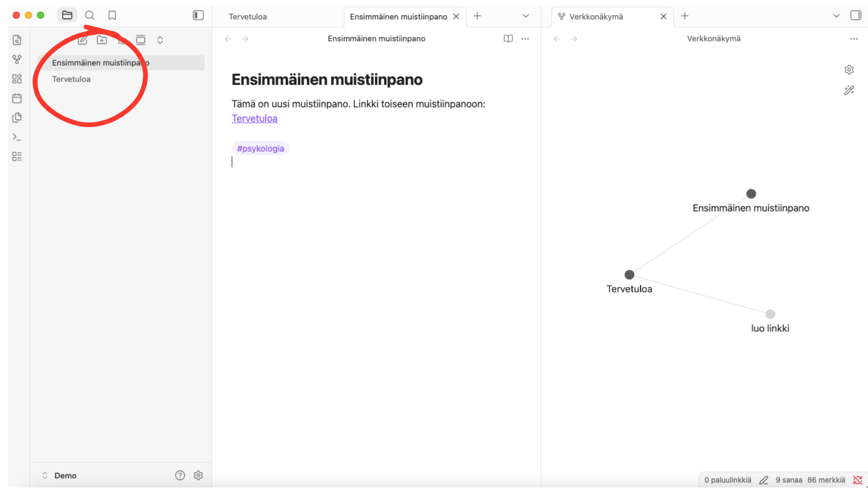The width and height of the screenshot is (868, 488).
Task: Create new note pencil icon
Action: tap(82, 40)
